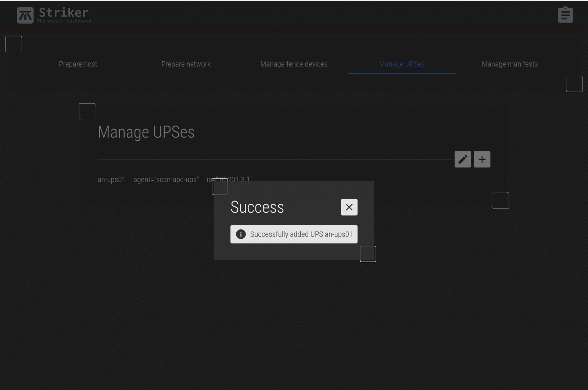This screenshot has height=390, width=588.
Task: Click the info icon in success message
Action: [x=241, y=234]
